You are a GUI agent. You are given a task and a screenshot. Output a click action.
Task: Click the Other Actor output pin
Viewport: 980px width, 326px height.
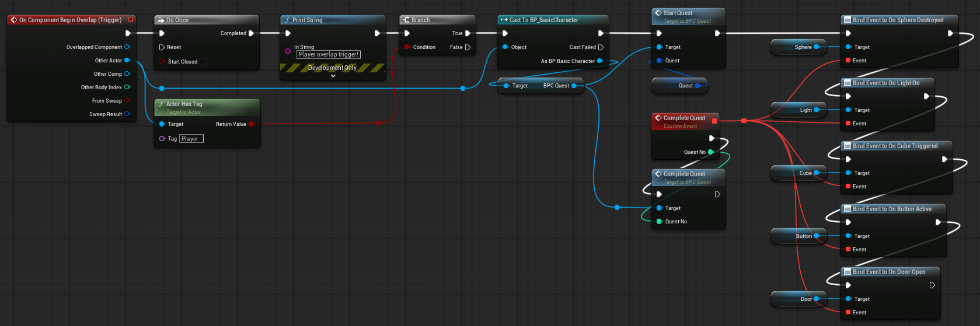[127, 60]
